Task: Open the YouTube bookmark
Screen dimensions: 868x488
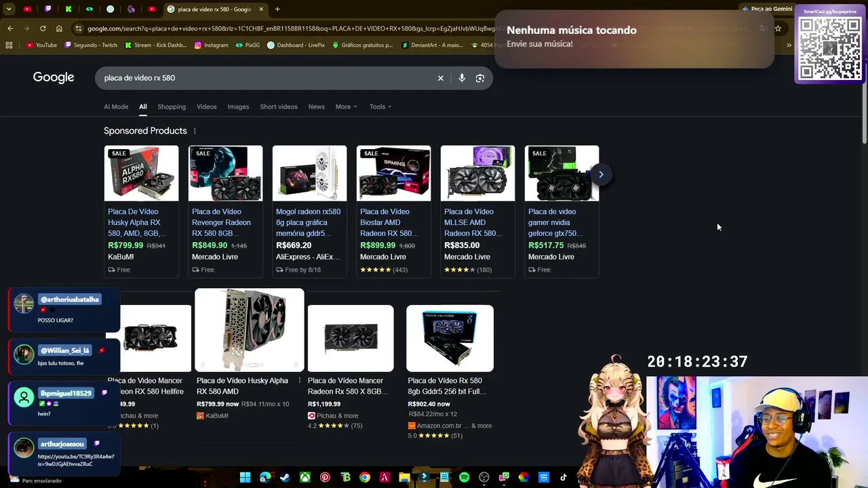Action: pyautogui.click(x=41, y=45)
